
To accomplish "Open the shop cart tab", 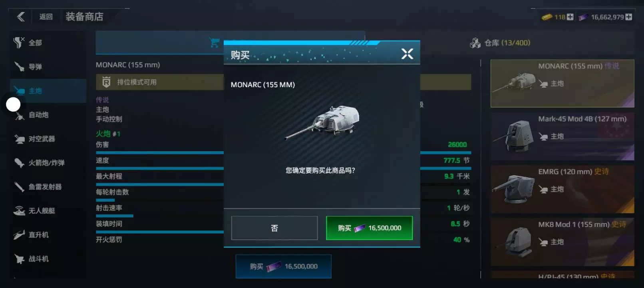I will pyautogui.click(x=215, y=42).
